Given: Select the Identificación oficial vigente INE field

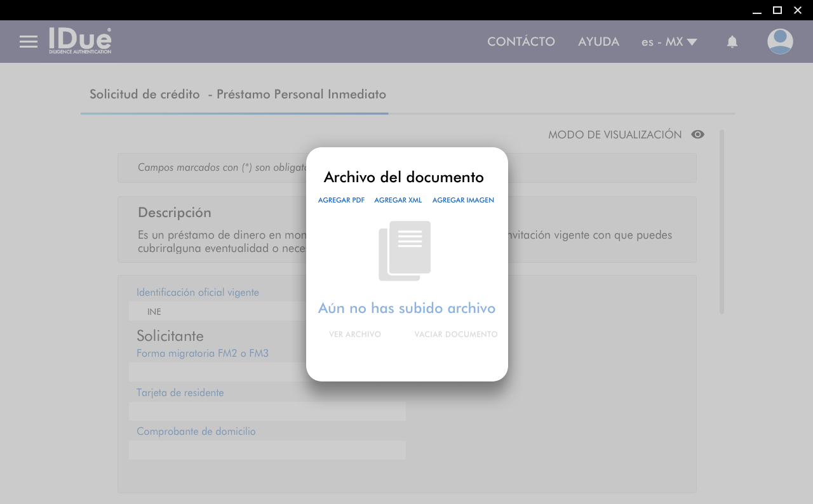Looking at the screenshot, I should pyautogui.click(x=217, y=312).
